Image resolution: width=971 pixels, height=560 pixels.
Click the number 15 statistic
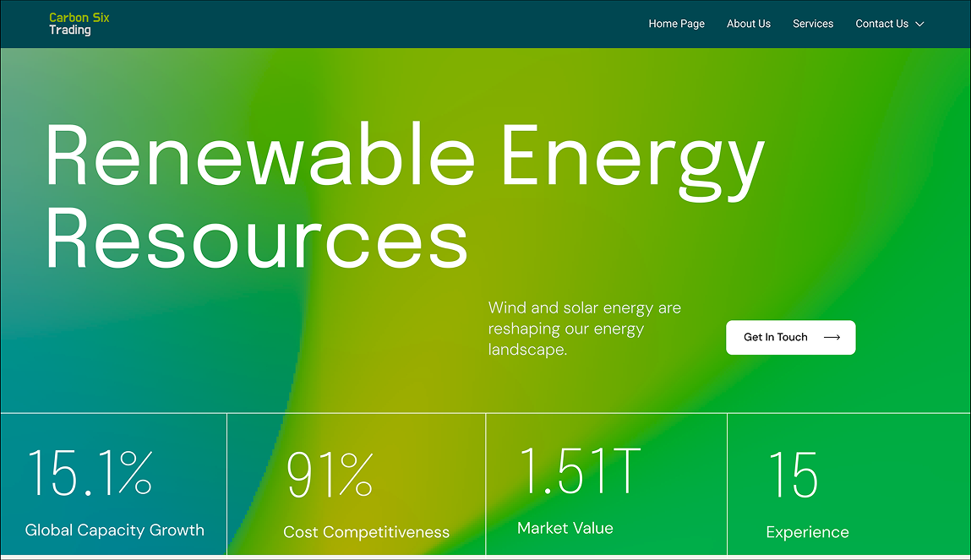(793, 476)
